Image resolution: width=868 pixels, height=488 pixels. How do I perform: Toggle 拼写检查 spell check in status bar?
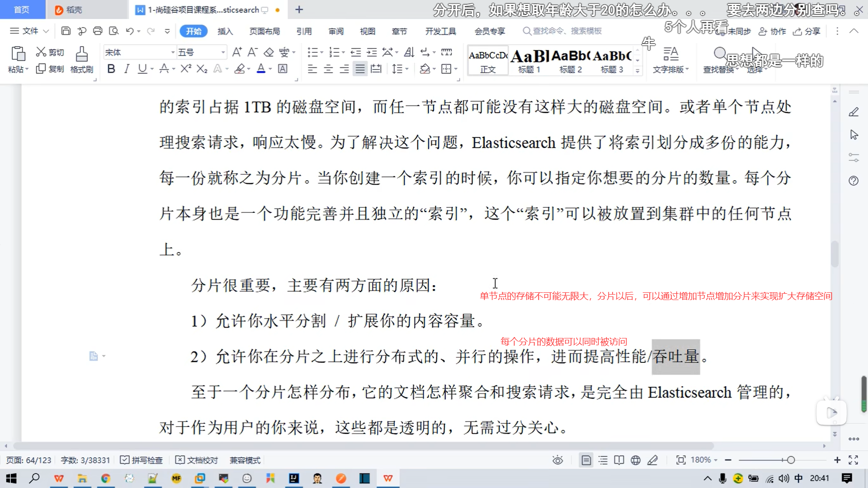pyautogui.click(x=141, y=460)
